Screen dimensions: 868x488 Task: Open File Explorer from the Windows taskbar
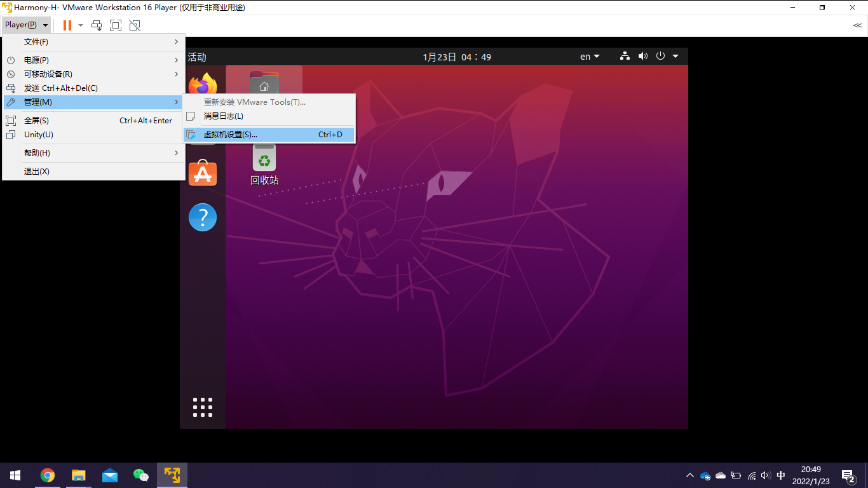click(79, 475)
